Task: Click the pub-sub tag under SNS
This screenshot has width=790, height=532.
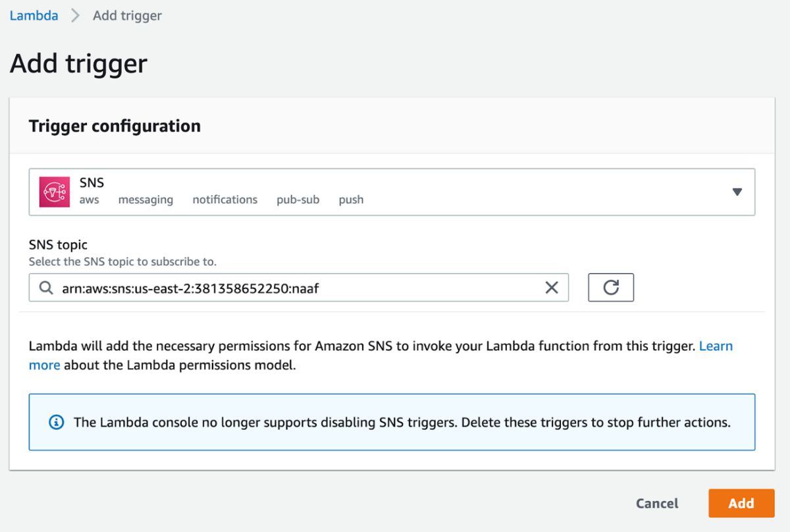Action: click(x=298, y=199)
